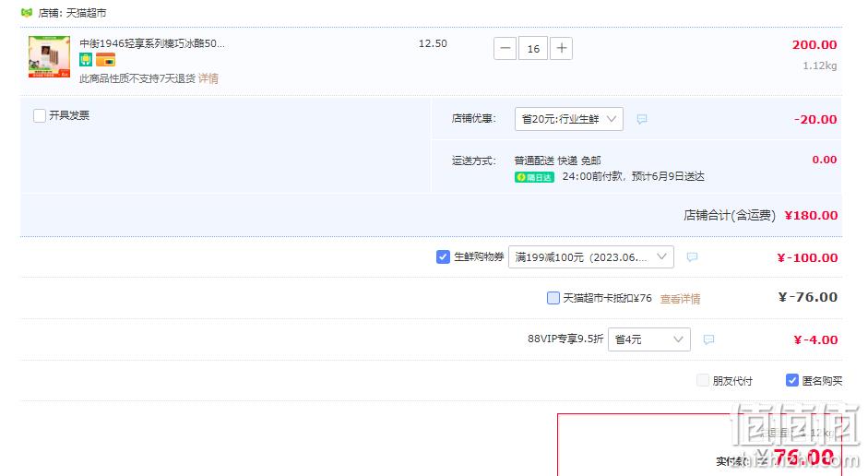Click the weight value 1.12kg
The height and width of the screenshot is (476, 868).
tap(820, 65)
